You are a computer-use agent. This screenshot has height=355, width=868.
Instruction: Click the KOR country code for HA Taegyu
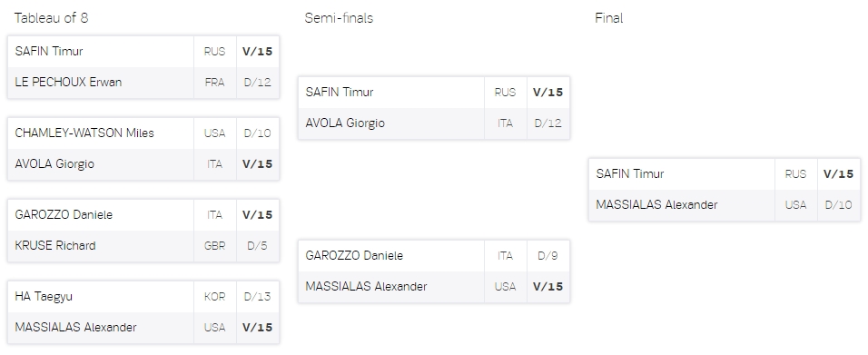tap(215, 297)
